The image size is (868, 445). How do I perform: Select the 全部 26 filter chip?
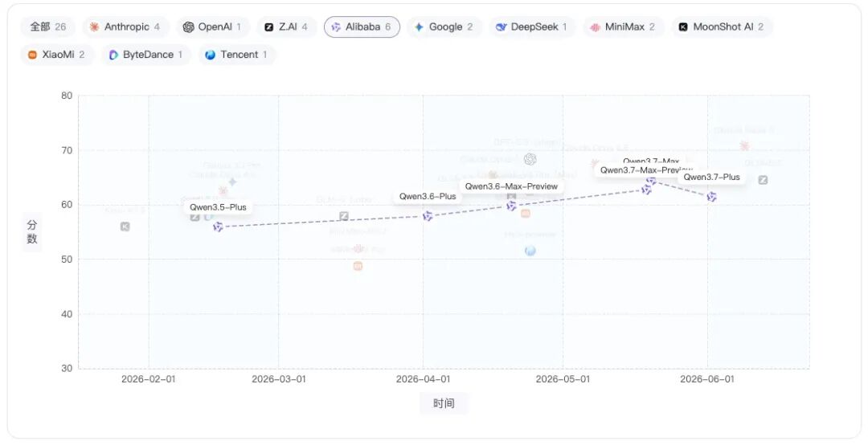click(48, 27)
